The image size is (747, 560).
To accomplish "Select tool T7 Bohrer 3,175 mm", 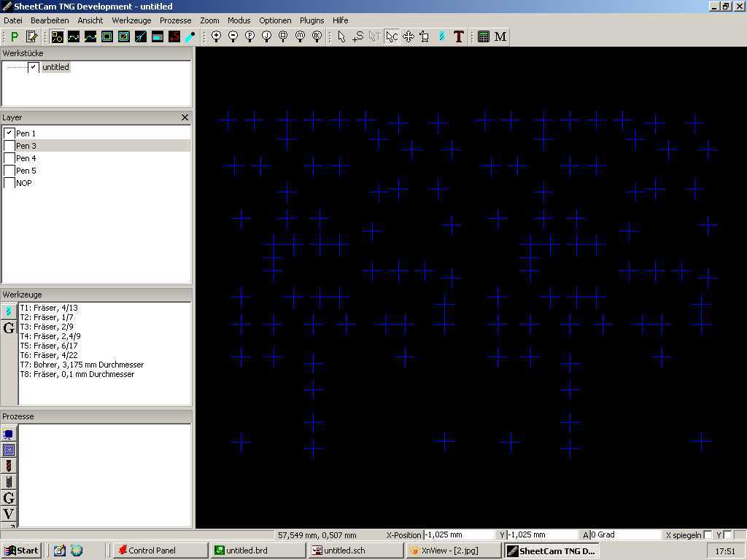I will [x=82, y=365].
